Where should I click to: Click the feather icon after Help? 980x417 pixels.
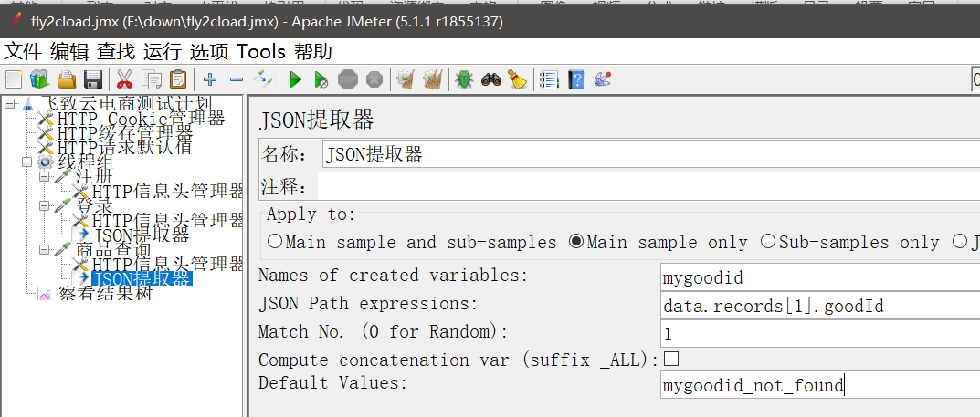point(603,79)
